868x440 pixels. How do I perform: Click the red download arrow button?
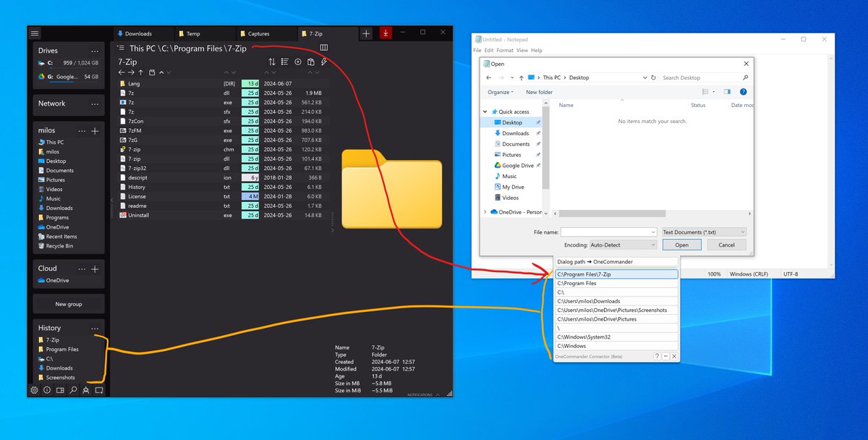(386, 33)
